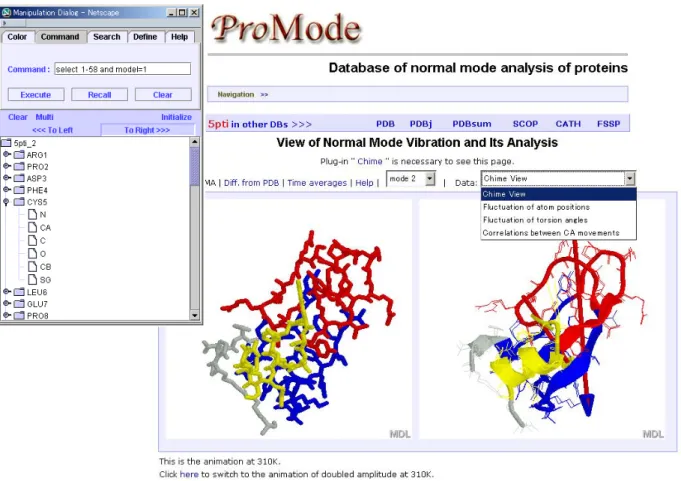This screenshot has width=681, height=481.
Task: Click the Help link beside Time averages
Action: tap(364, 183)
